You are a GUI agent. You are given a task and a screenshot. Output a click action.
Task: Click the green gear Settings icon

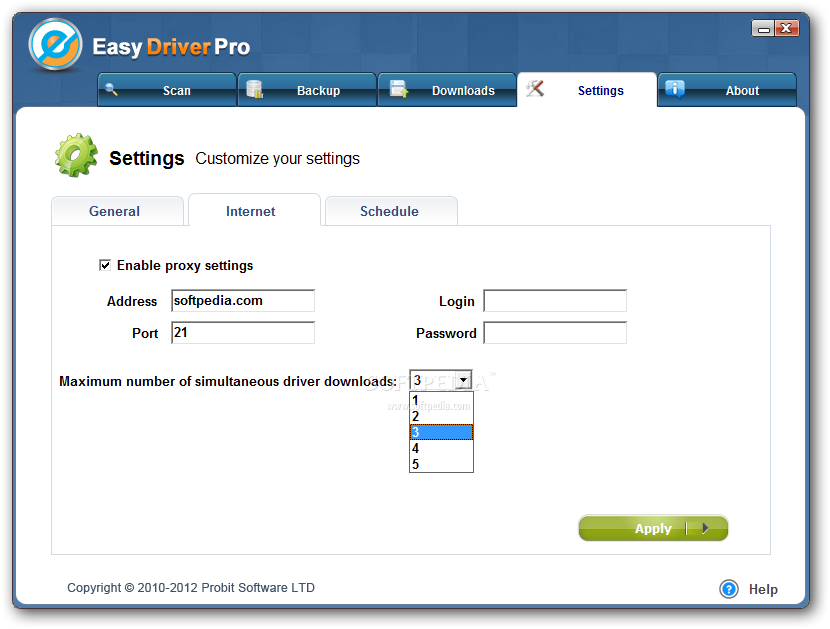coord(76,155)
